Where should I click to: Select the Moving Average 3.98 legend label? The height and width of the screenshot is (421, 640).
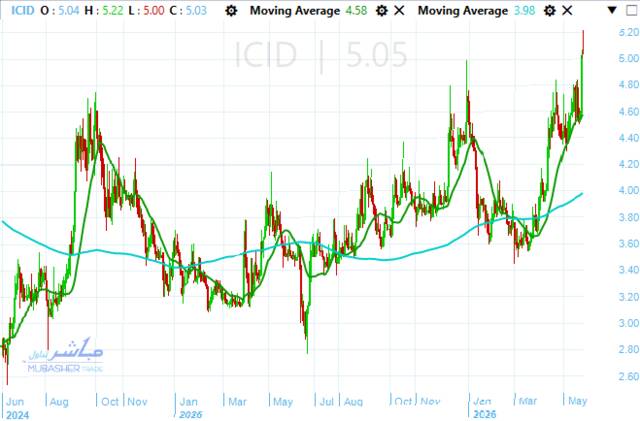click(476, 11)
